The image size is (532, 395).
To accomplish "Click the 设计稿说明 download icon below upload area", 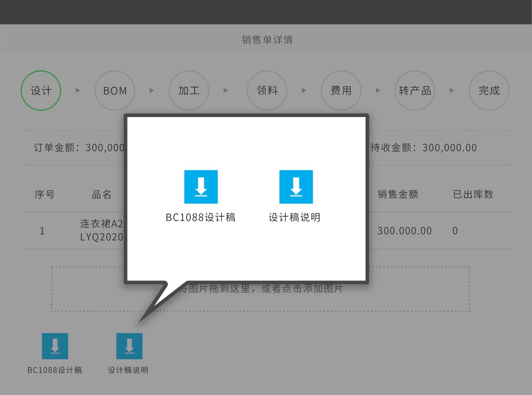I will tap(129, 346).
